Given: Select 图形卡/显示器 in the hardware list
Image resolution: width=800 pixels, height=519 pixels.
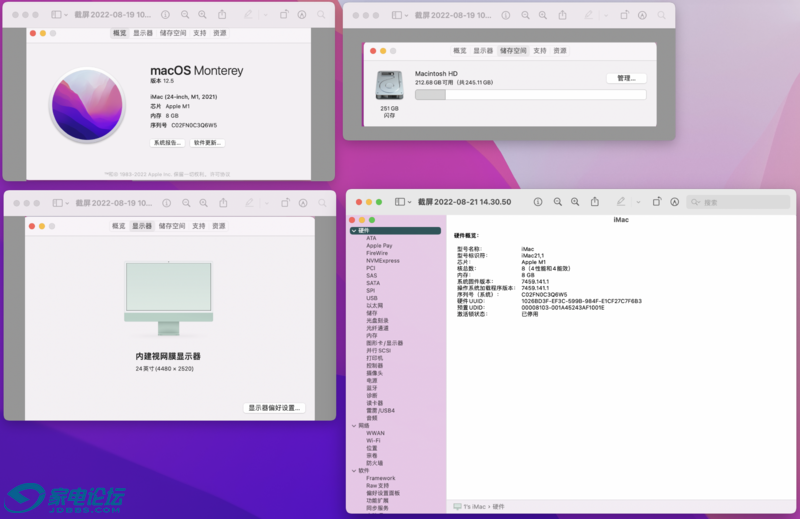Looking at the screenshot, I should [x=384, y=343].
